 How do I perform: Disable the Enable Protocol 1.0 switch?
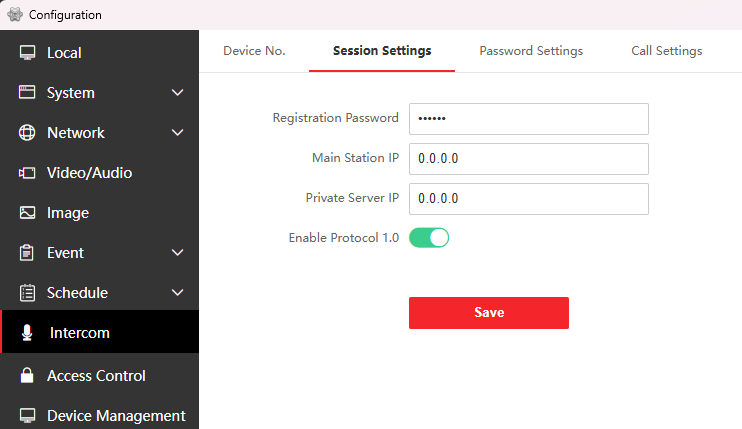click(429, 238)
